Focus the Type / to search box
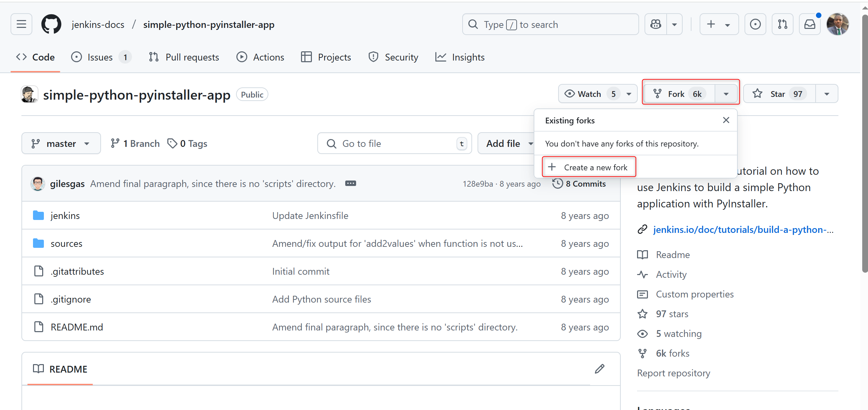 point(550,24)
